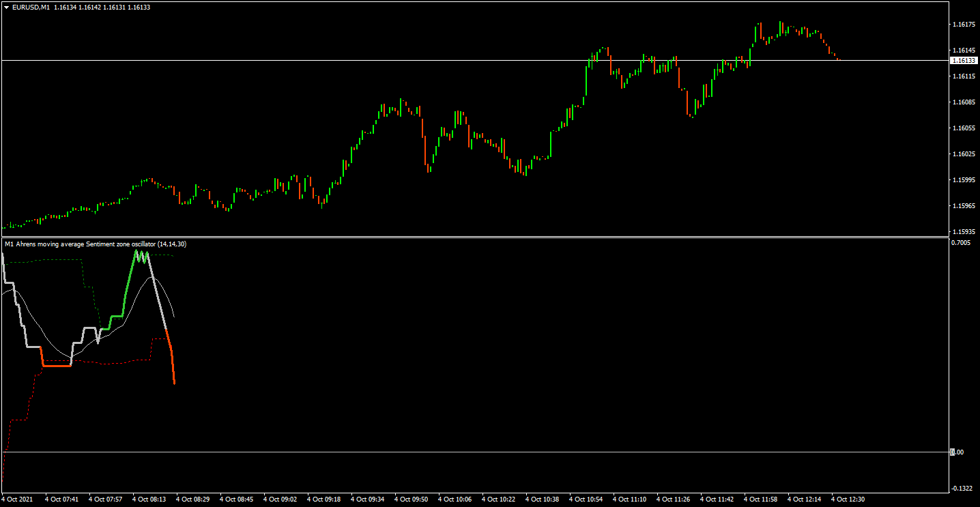Click the 1.16085 price scale label

pyautogui.click(x=963, y=102)
